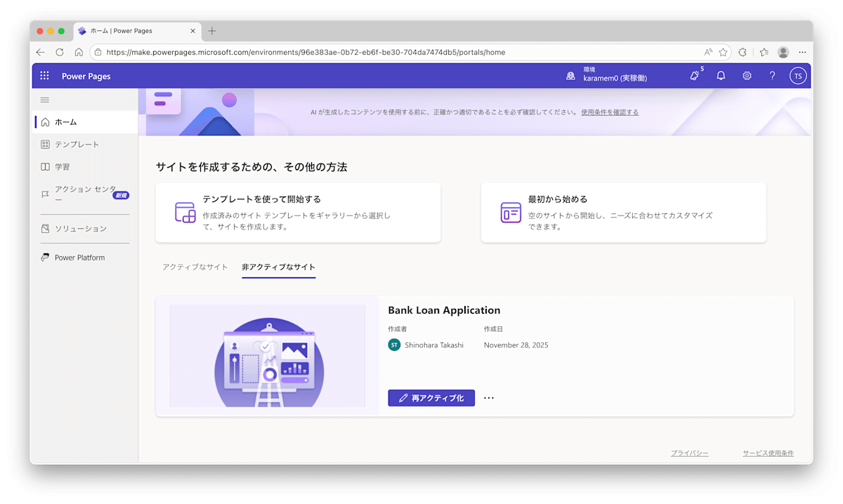Open the notifications bell

pyautogui.click(x=721, y=76)
